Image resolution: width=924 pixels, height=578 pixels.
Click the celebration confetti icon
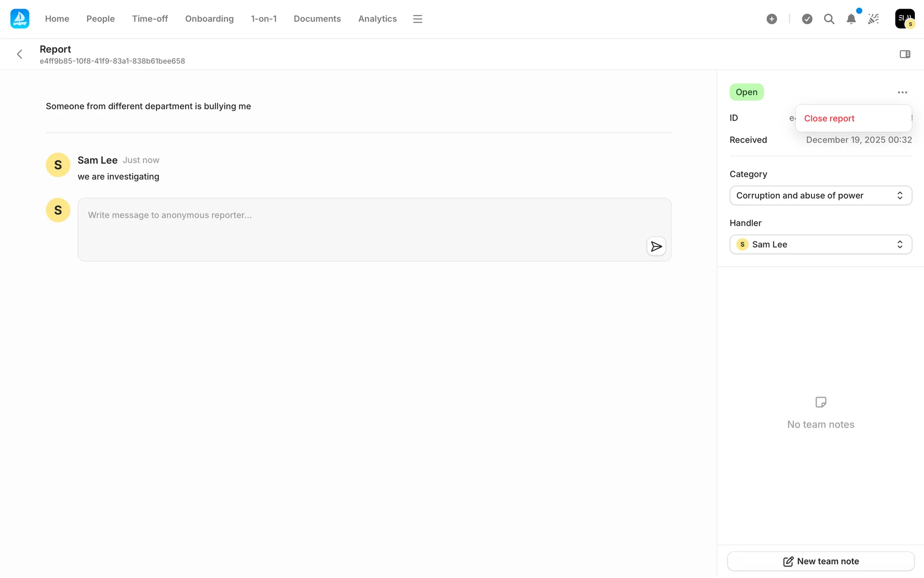(x=873, y=19)
